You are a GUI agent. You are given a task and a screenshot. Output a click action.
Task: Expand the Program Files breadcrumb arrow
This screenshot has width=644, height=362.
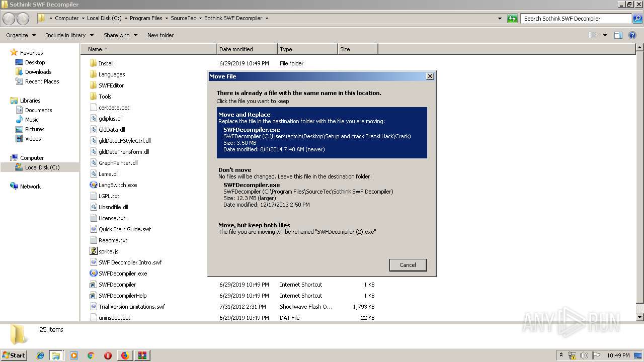[167, 19]
